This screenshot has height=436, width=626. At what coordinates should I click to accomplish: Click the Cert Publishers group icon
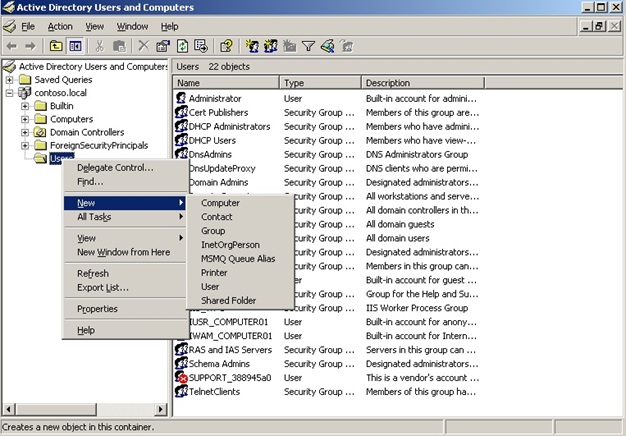(181, 112)
